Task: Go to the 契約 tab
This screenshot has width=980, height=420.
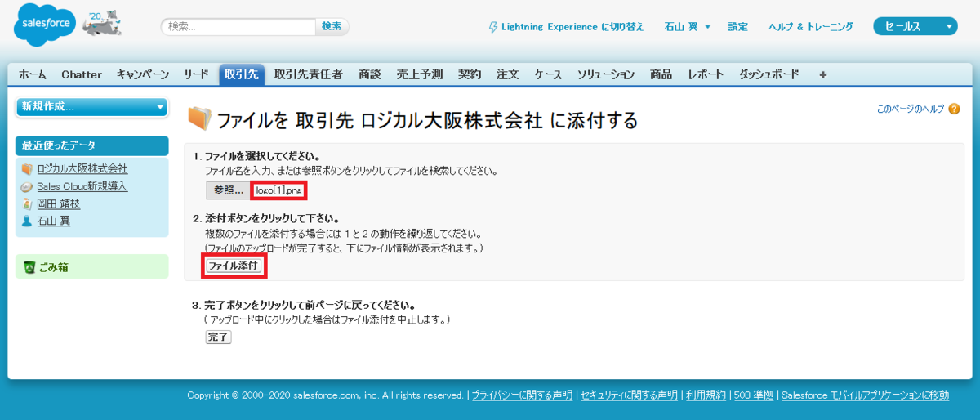Action: coord(470,74)
